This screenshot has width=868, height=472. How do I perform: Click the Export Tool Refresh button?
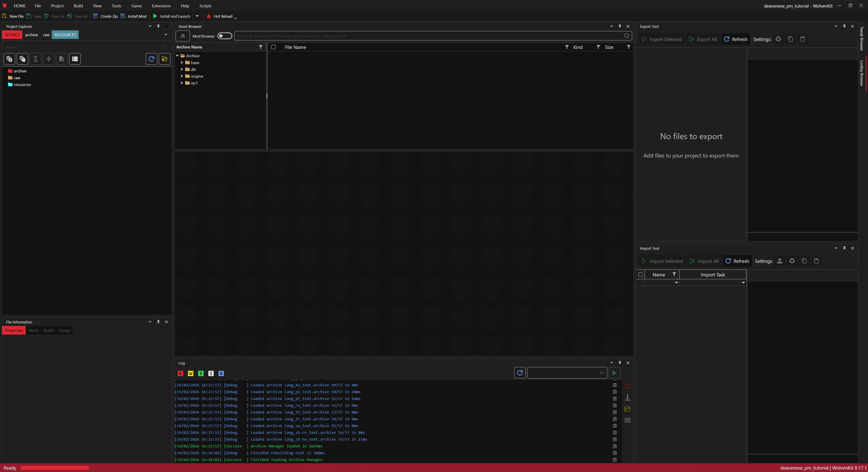[x=736, y=39]
